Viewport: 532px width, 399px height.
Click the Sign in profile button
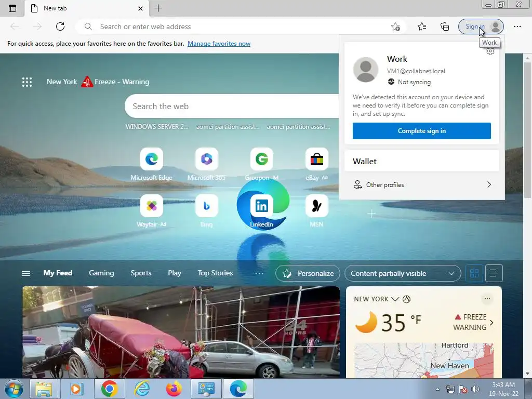pos(481,26)
